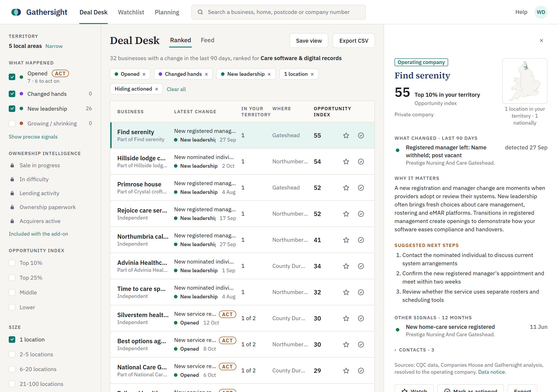The width and height of the screenshot is (558, 392).
Task: Open the WD user avatar
Action: (541, 12)
